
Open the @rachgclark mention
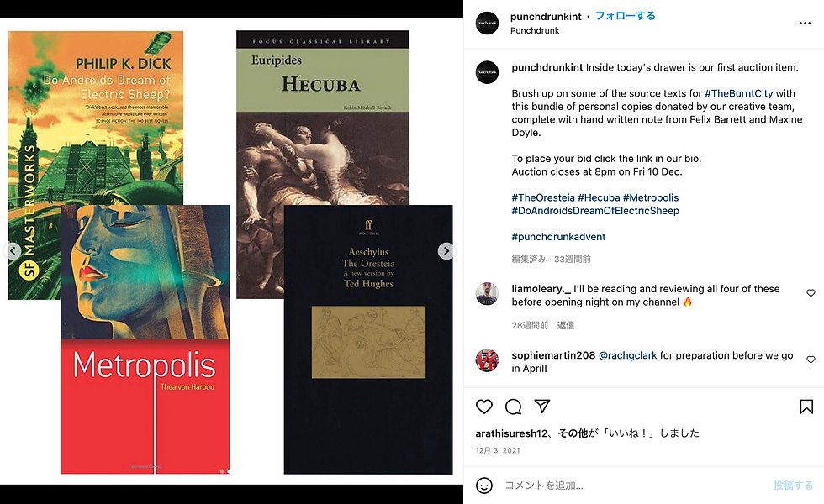click(x=627, y=355)
